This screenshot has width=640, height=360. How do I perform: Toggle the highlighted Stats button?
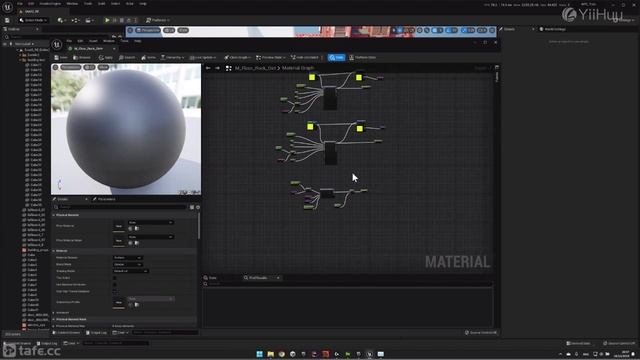(336, 58)
